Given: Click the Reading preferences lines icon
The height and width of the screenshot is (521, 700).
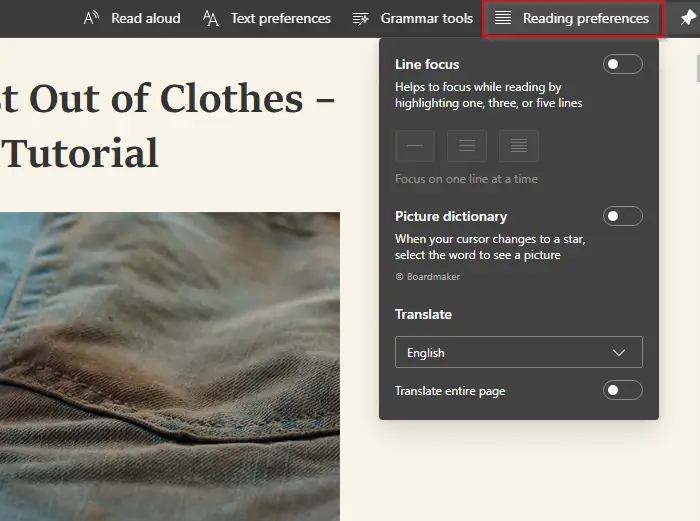Looking at the screenshot, I should (503, 18).
